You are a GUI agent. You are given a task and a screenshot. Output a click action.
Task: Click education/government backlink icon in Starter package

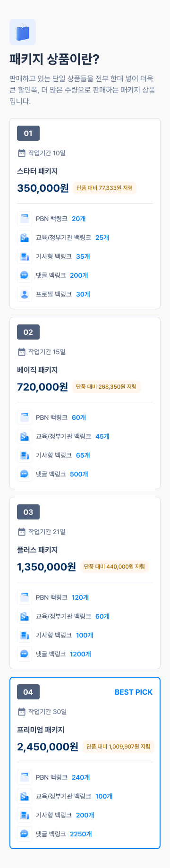pos(25,238)
